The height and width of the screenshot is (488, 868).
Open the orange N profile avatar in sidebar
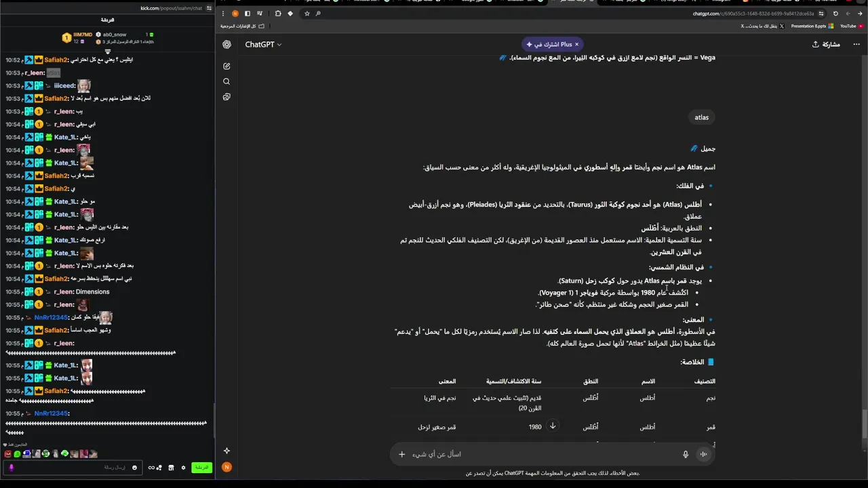pyautogui.click(x=226, y=467)
